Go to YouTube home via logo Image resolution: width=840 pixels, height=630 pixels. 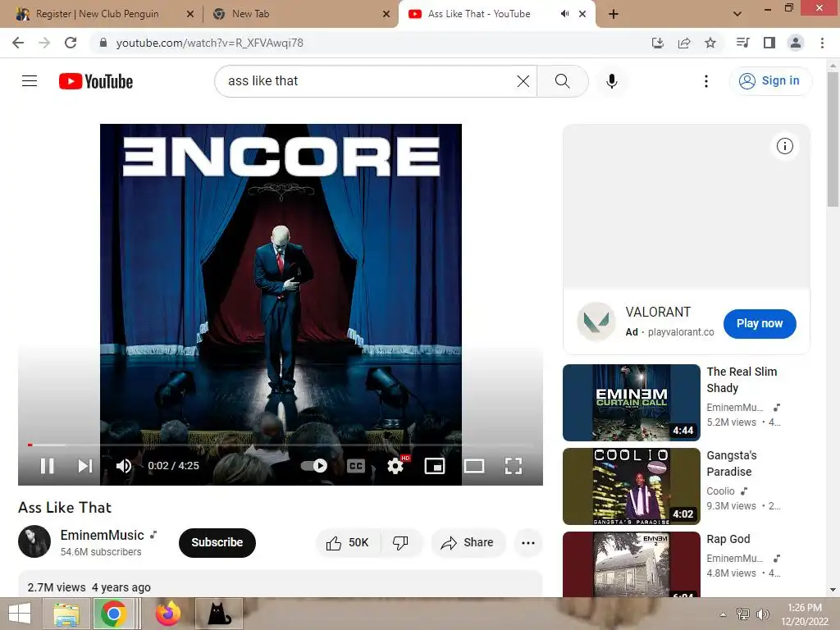pyautogui.click(x=96, y=81)
